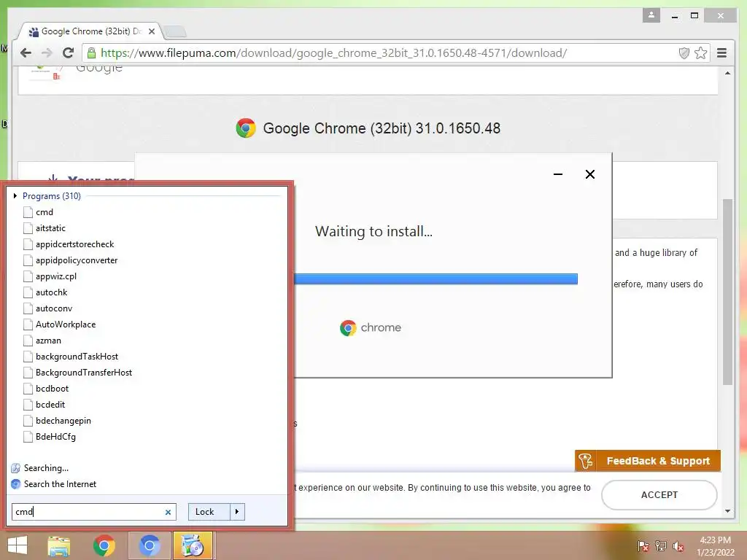This screenshot has height=560, width=747.
Task: Open the autochk result
Action: (52, 292)
